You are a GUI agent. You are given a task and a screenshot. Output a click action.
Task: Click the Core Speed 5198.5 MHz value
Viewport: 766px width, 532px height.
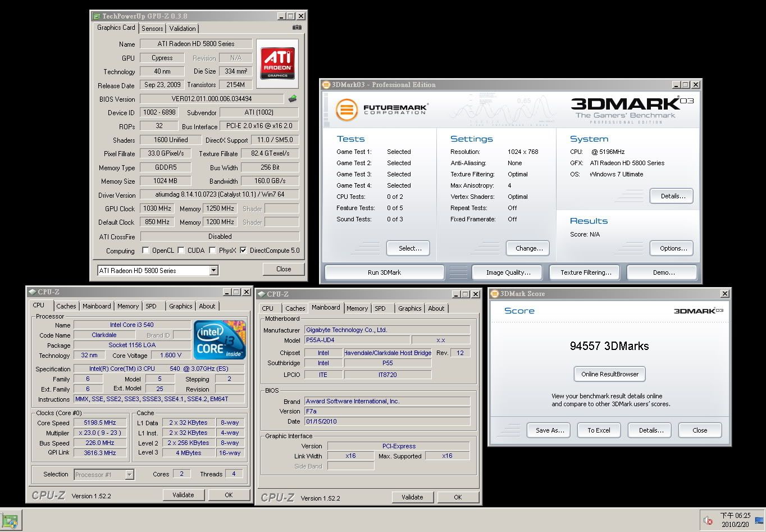coord(100,423)
